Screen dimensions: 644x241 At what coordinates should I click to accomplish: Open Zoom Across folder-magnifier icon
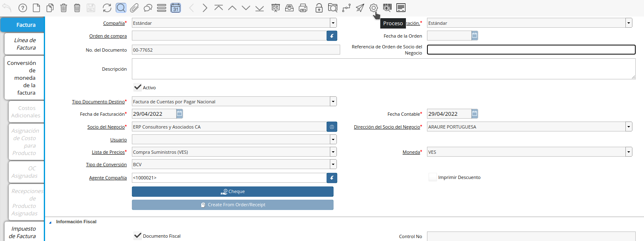tap(333, 8)
